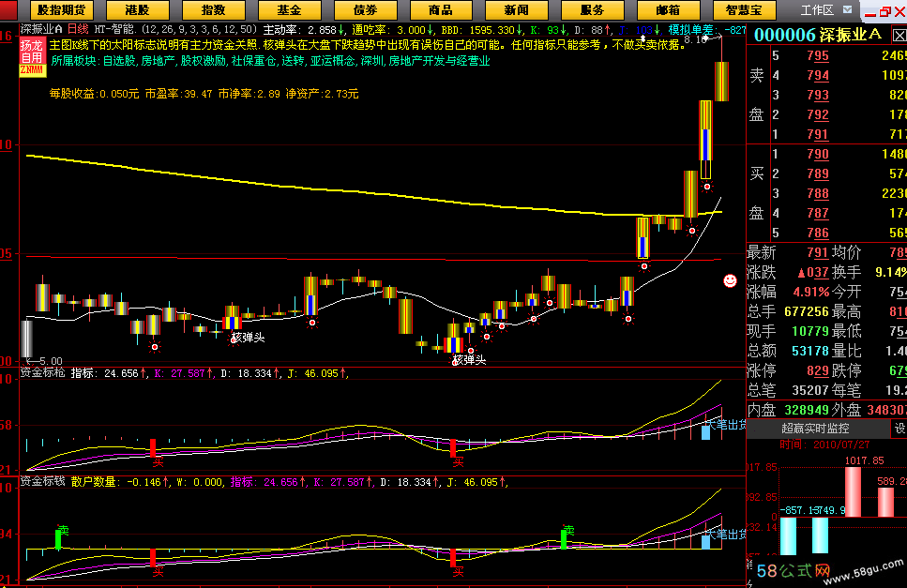This screenshot has height=588, width=907.
Task: Click the 所属板块 sector list line
Action: pos(270,61)
